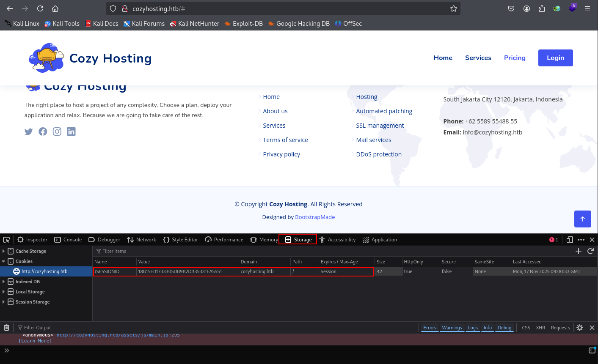598x364 pixels.
Task: Click the blue Login button
Action: 556,58
